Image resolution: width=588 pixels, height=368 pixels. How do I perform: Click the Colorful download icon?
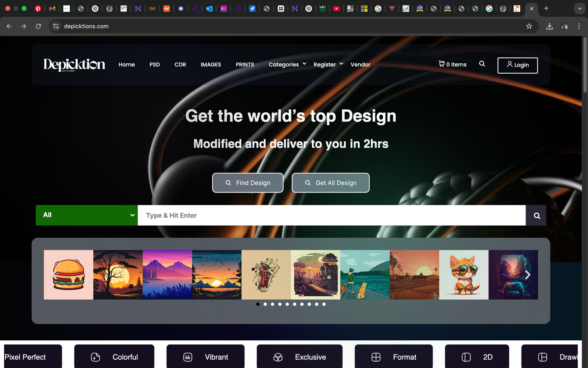pyautogui.click(x=95, y=357)
